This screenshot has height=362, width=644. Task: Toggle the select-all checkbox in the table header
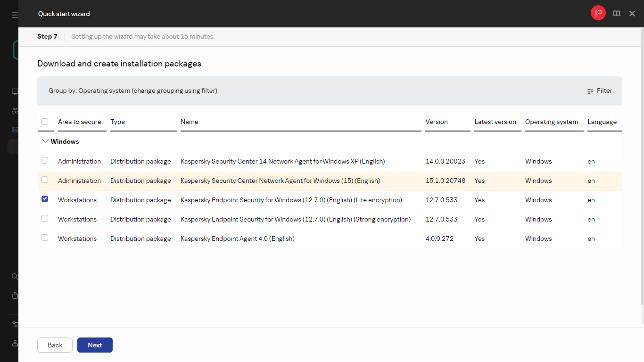[x=45, y=121]
